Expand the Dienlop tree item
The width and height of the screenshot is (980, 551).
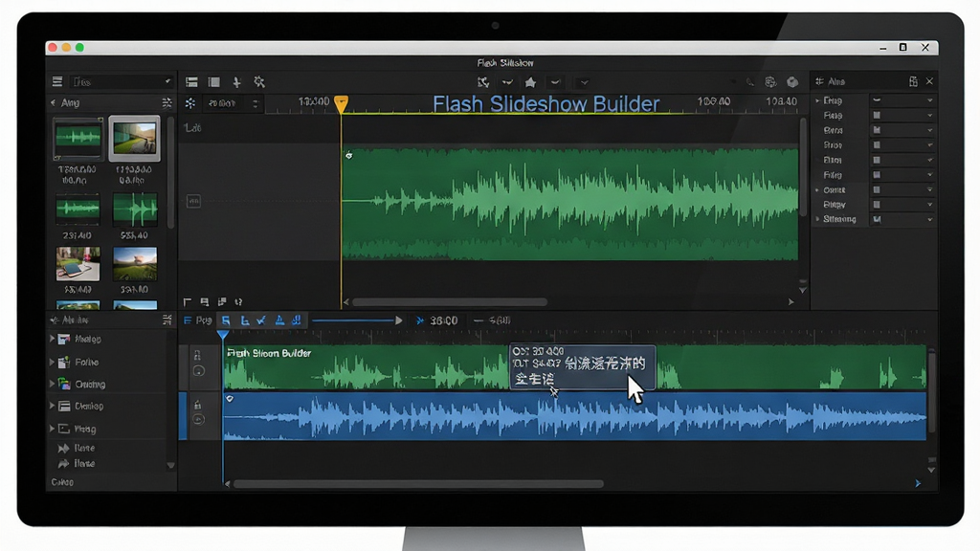pos(53,406)
